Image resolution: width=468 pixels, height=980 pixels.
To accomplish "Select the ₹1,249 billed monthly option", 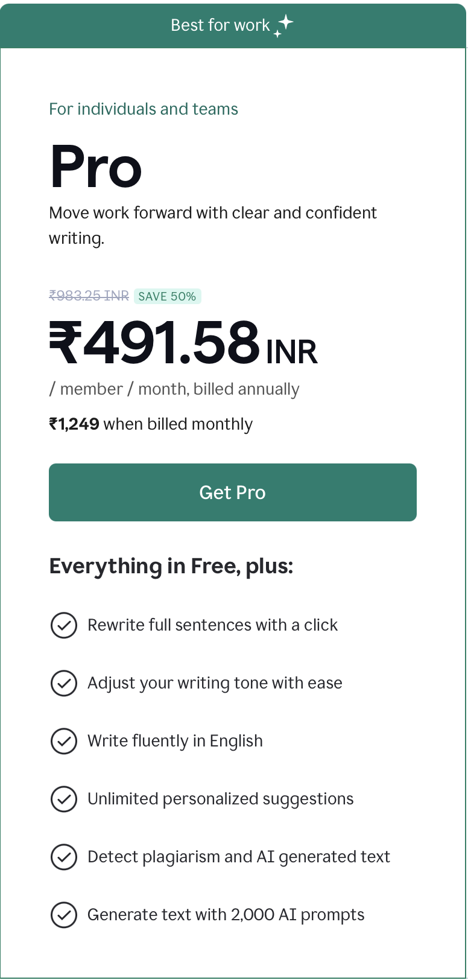I will (x=151, y=424).
